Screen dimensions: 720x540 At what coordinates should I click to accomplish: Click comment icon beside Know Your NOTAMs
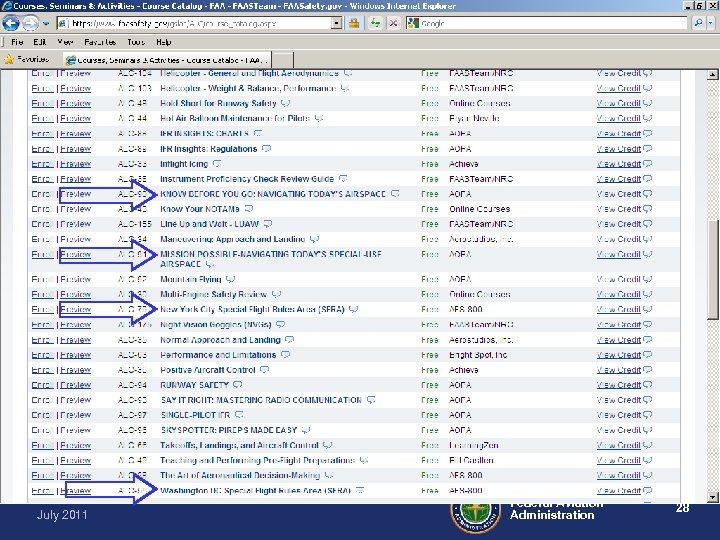tap(249, 209)
